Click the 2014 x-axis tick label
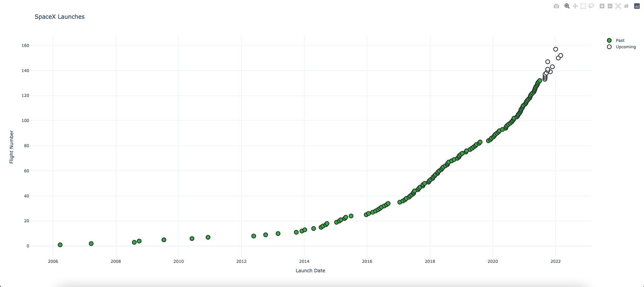The image size is (644, 287). [x=304, y=262]
